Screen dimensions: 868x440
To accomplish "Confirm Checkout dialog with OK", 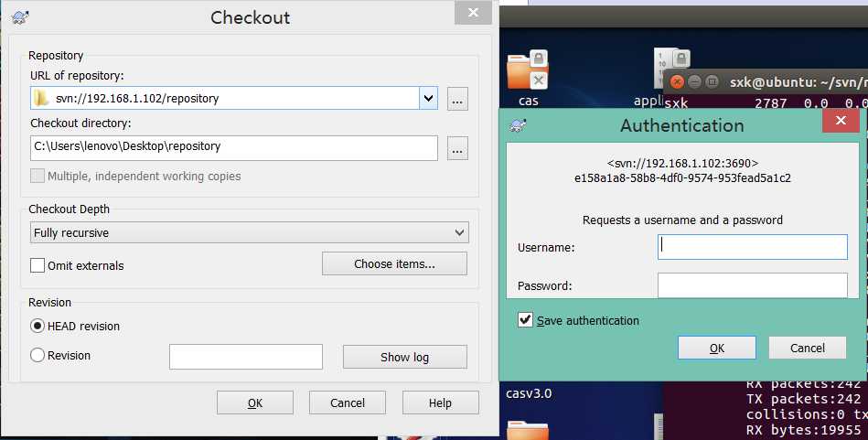I will [255, 402].
